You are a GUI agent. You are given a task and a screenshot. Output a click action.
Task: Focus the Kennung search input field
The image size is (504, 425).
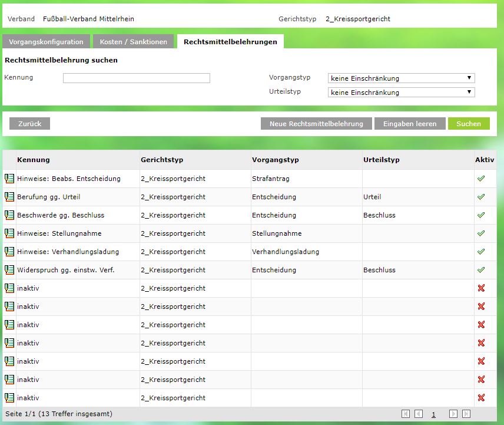tap(136, 78)
